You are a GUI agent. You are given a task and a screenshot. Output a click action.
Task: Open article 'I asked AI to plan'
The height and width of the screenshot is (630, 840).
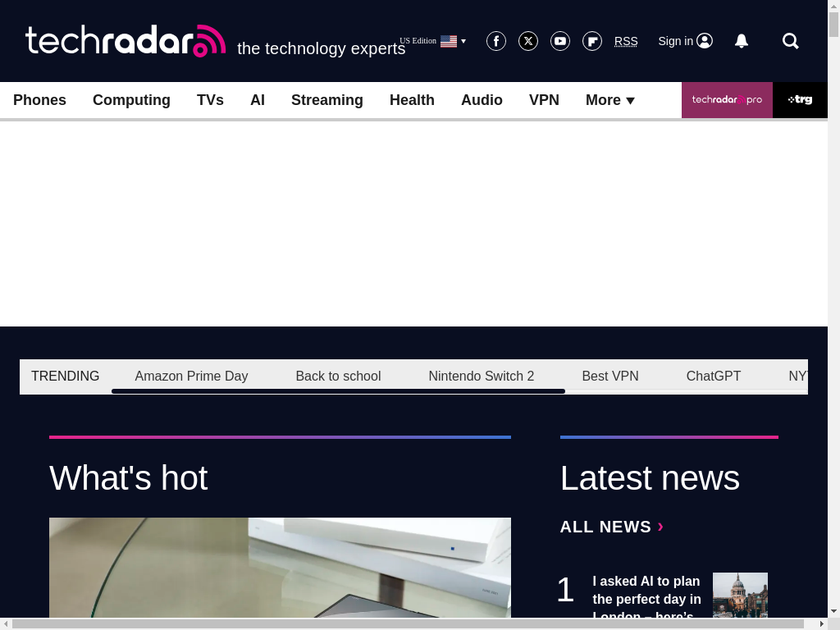point(646,595)
